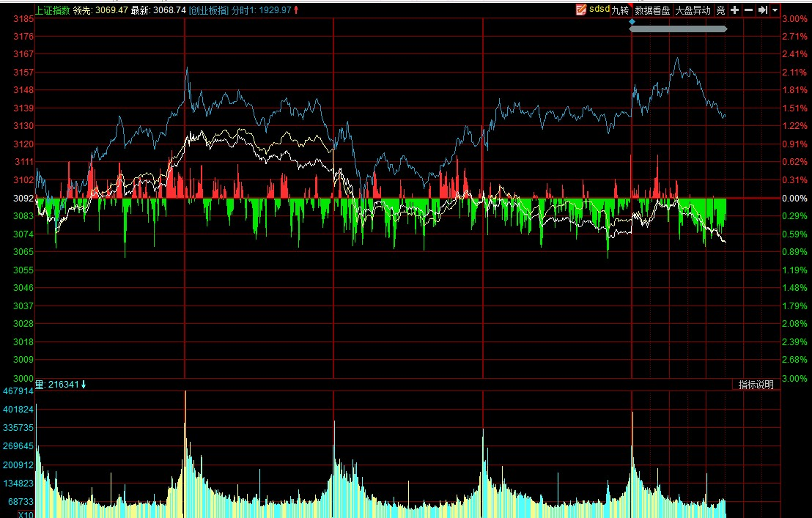Click the [创业板指] overlay label
812x518 pixels.
tap(208, 10)
